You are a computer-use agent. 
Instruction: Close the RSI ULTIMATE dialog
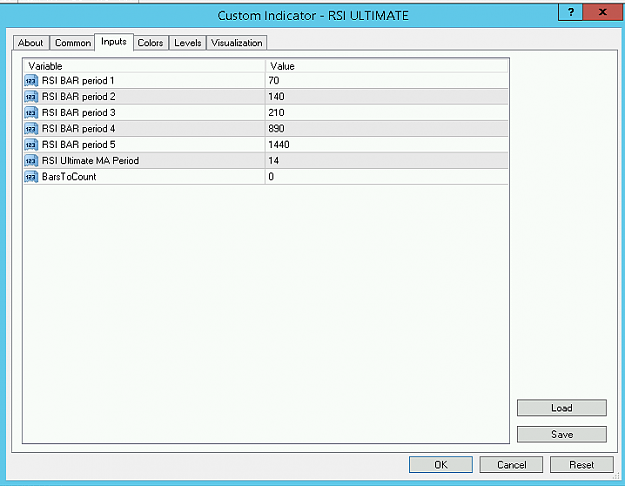pos(603,12)
